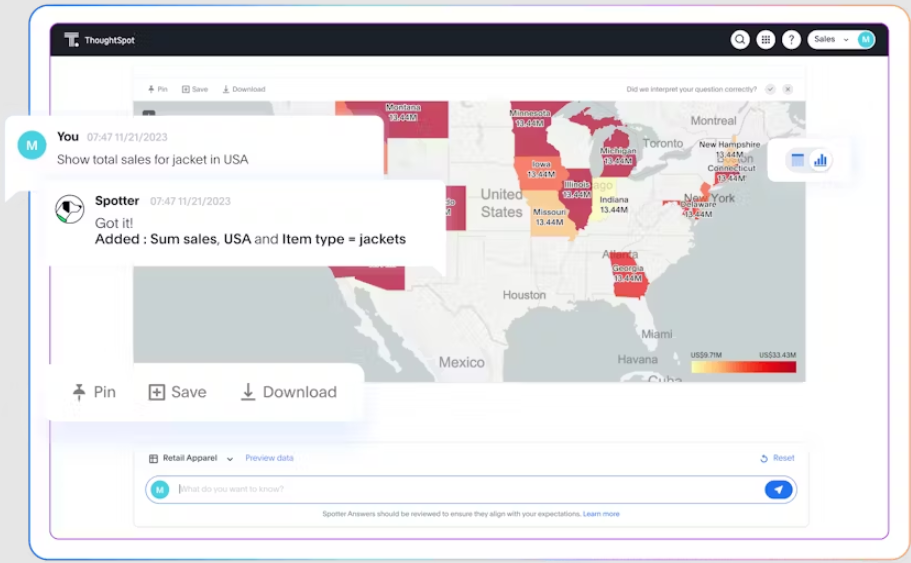The height and width of the screenshot is (563, 911).
Task: Expand the Sales dropdown in header
Action: click(x=831, y=40)
